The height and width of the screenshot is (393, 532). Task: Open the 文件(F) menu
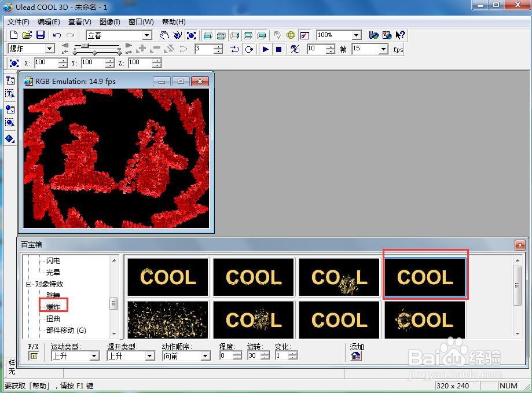click(19, 21)
